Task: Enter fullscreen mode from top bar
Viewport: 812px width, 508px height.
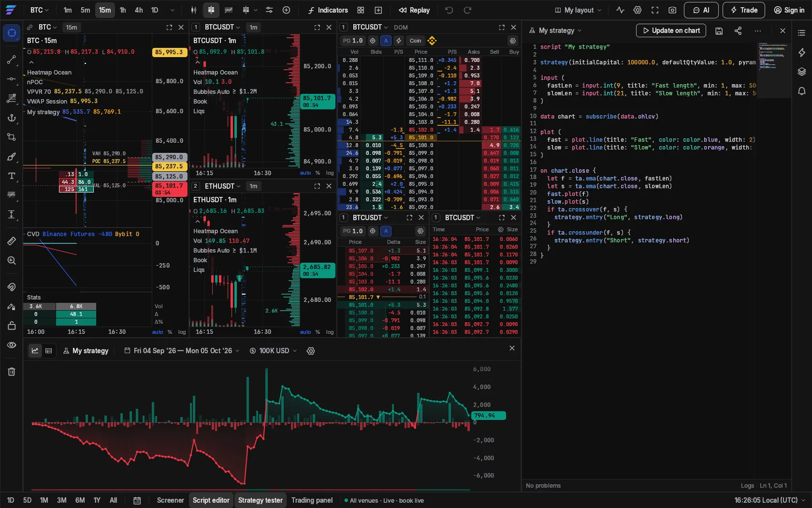Action: tap(655, 10)
